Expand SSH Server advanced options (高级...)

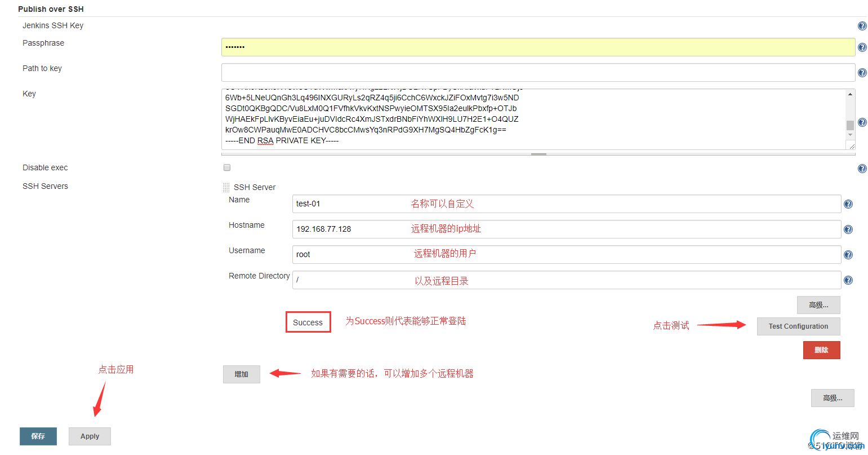(x=818, y=305)
